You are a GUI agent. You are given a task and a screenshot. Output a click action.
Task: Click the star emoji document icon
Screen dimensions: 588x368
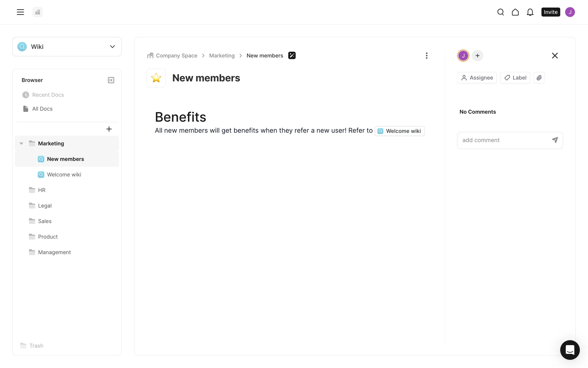(156, 78)
